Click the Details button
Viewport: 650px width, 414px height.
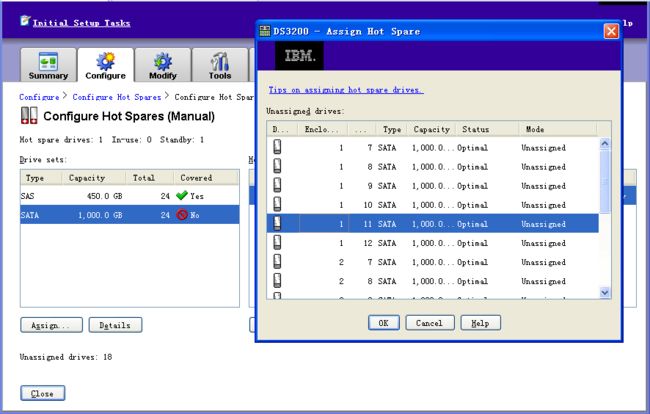(115, 325)
